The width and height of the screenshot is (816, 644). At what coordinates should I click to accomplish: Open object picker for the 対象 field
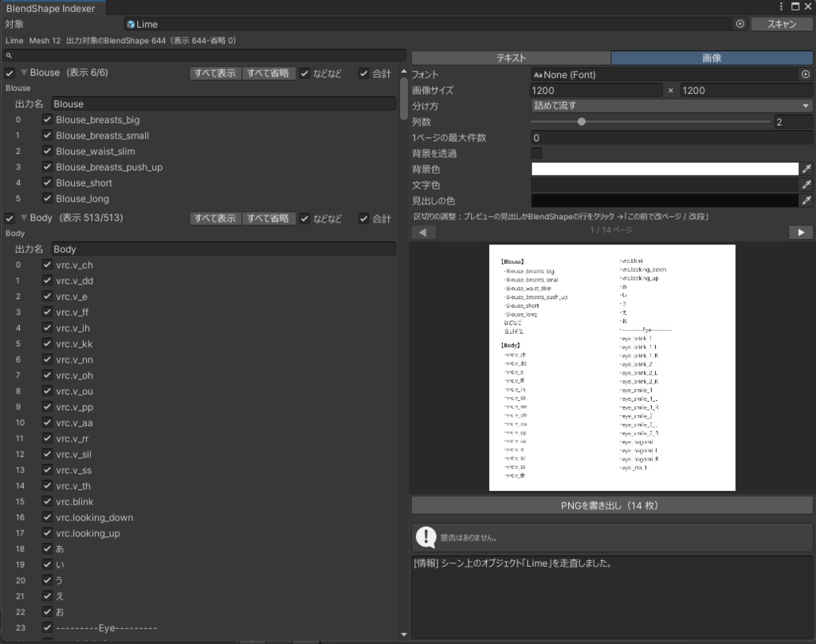point(740,24)
